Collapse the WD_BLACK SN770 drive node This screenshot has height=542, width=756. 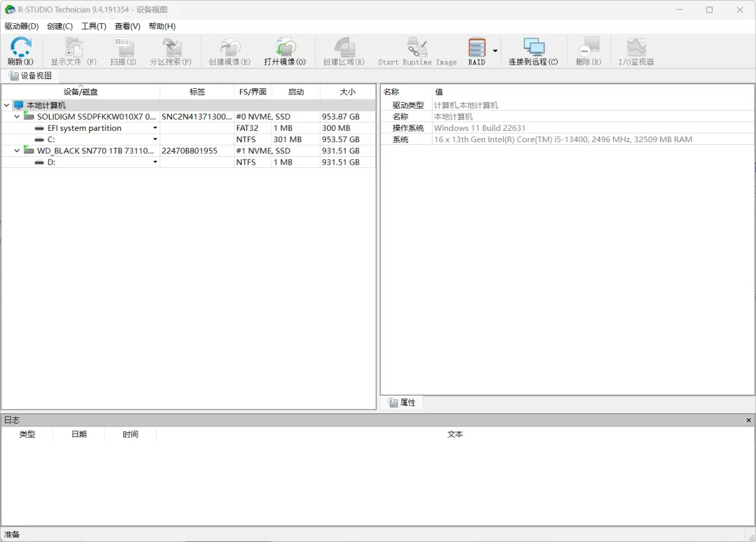[15, 151]
